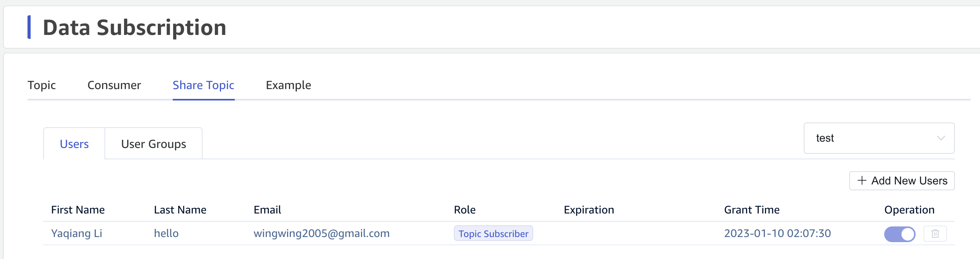Click the Email column header

point(267,210)
